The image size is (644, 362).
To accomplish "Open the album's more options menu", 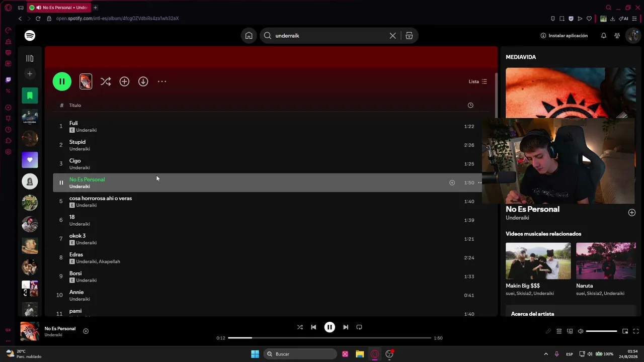I will tap(162, 81).
